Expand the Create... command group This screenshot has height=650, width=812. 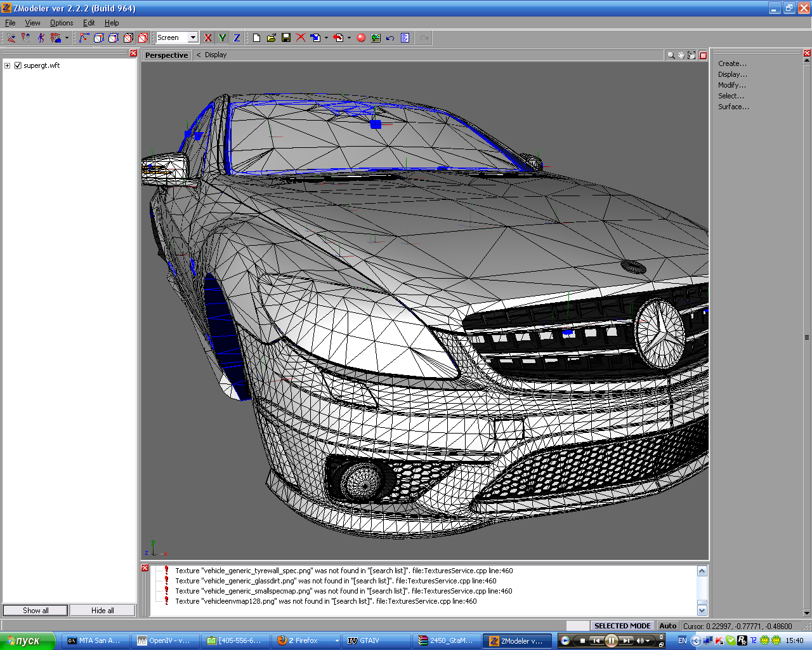coord(732,63)
